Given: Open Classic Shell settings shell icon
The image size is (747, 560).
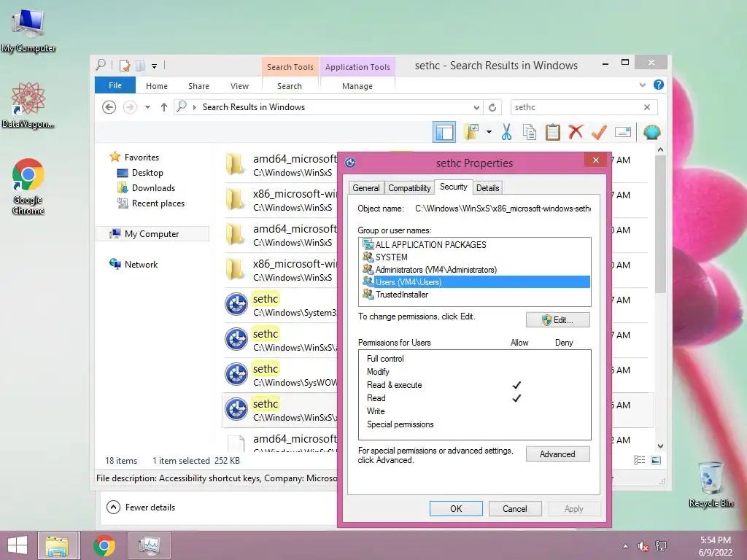Looking at the screenshot, I should coord(651,132).
